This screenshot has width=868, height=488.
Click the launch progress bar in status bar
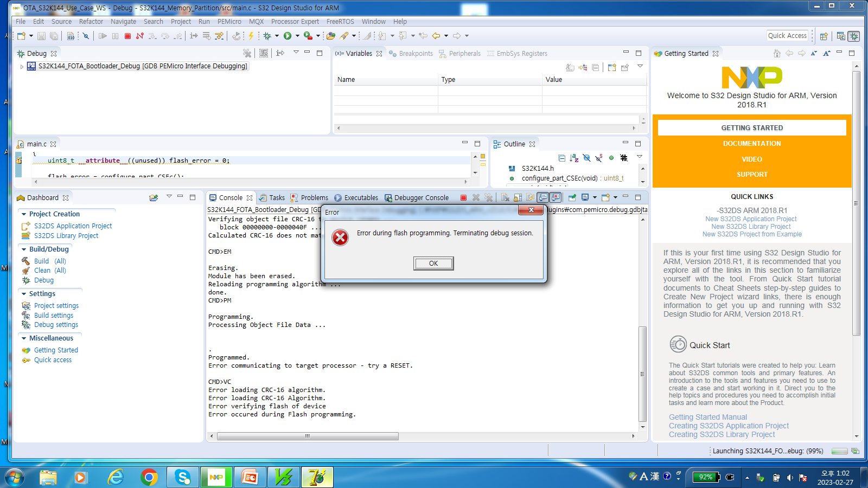tap(840, 451)
